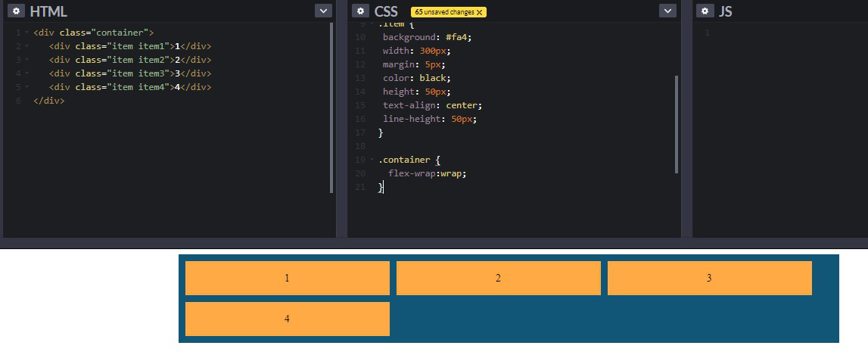The height and width of the screenshot is (358, 868).
Task: Collapse the .container rule fold arrow on CSS line 19
Action: click(x=372, y=160)
